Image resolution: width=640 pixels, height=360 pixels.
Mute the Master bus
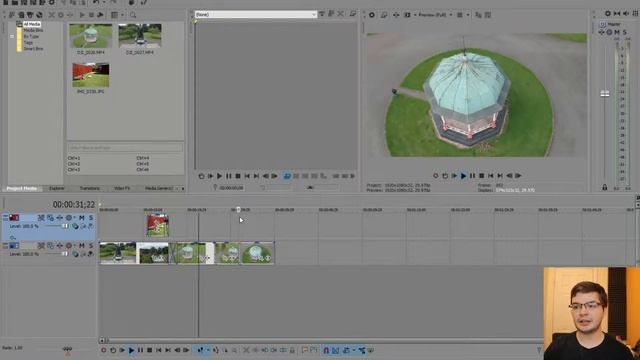coord(617,32)
